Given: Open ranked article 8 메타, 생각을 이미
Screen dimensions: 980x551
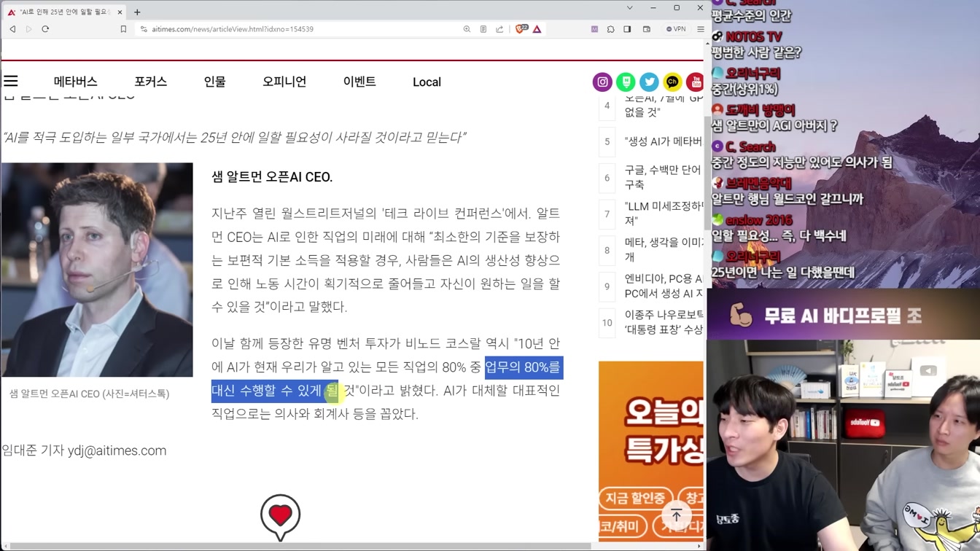Looking at the screenshot, I should pyautogui.click(x=664, y=249).
